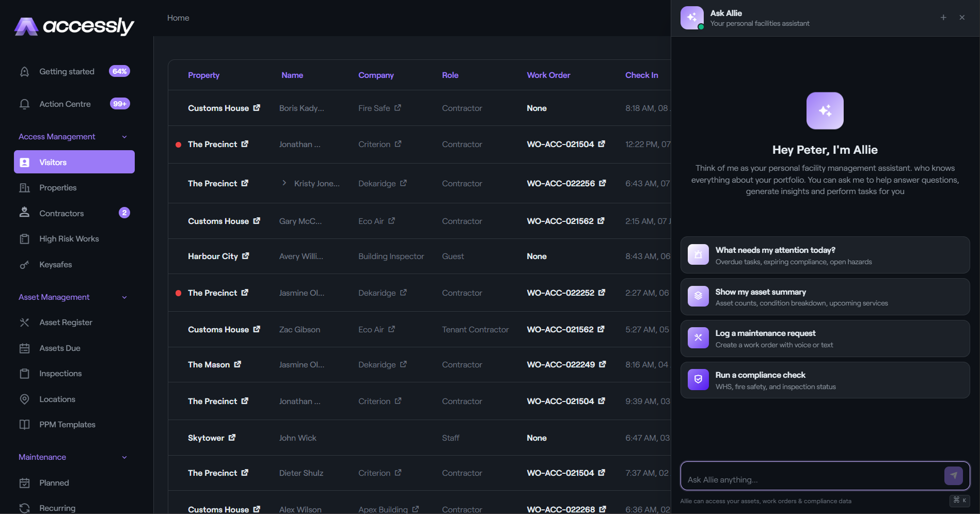Screen dimensions: 980x514
Task: Click the Cmd K shortcut badge
Action: coord(960,500)
